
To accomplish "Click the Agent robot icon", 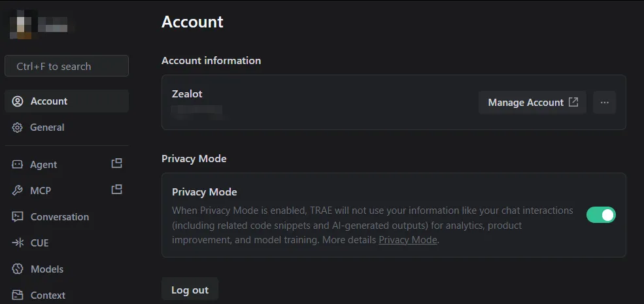I will tap(18, 165).
